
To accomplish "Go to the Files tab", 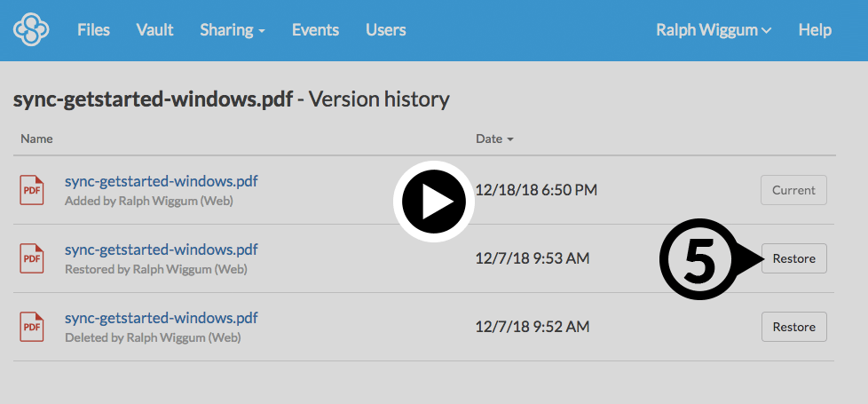I will [x=93, y=30].
